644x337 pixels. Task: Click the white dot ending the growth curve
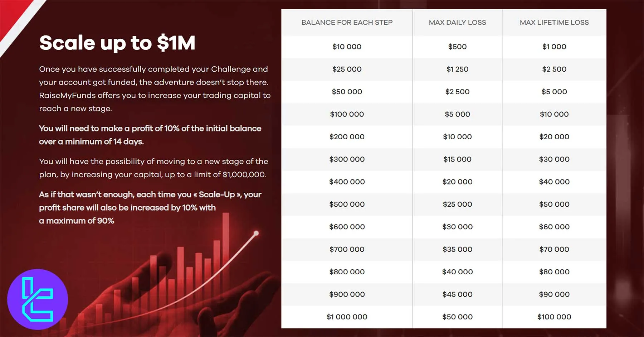[256, 233]
